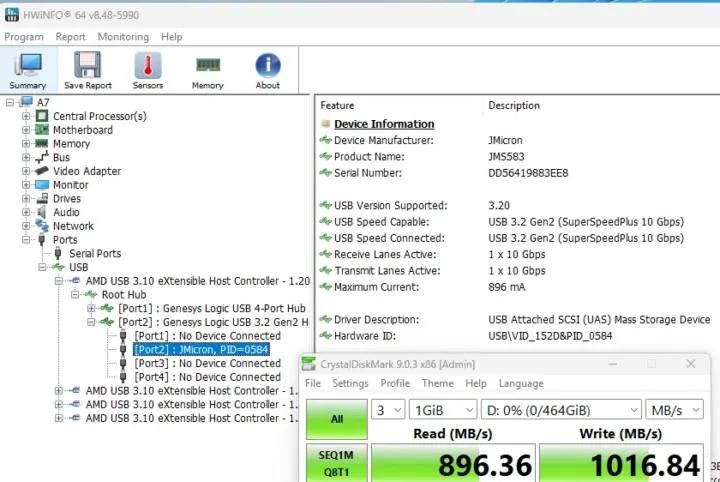Click product name value JMS583
The width and height of the screenshot is (720, 482).
point(506,157)
